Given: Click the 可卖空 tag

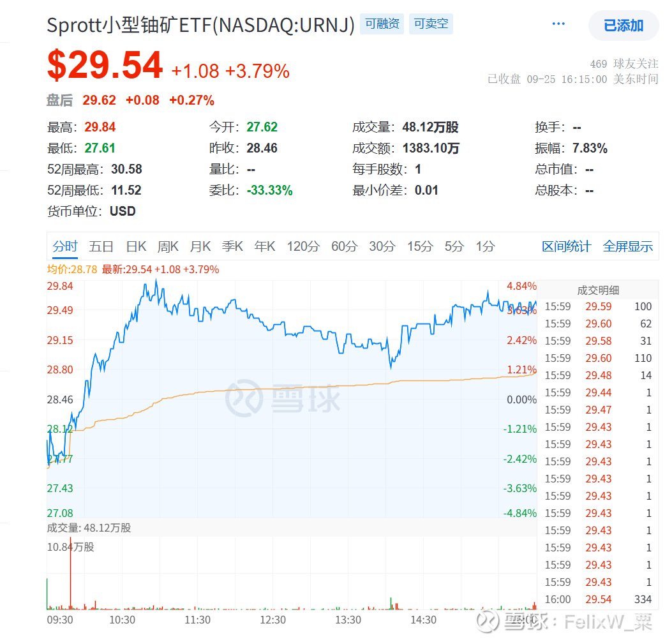Looking at the screenshot, I should pos(431,24).
